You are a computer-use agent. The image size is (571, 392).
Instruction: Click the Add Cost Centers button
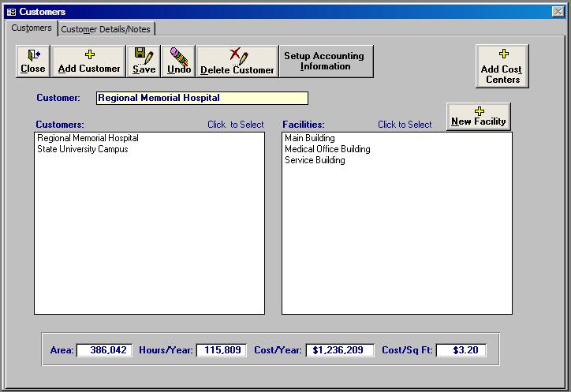pos(502,66)
